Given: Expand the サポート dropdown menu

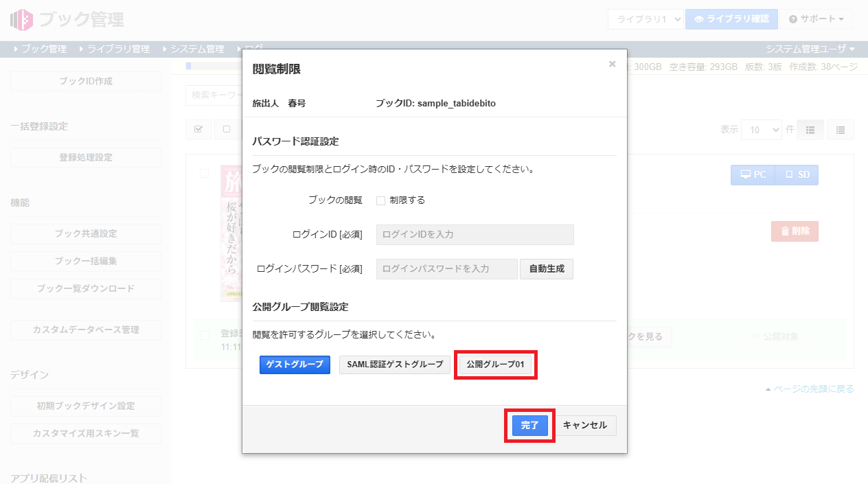Looking at the screenshot, I should (x=816, y=19).
